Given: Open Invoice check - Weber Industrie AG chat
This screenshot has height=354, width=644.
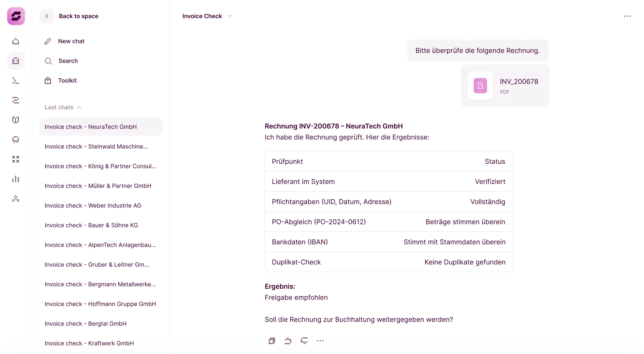Looking at the screenshot, I should pos(93,205).
